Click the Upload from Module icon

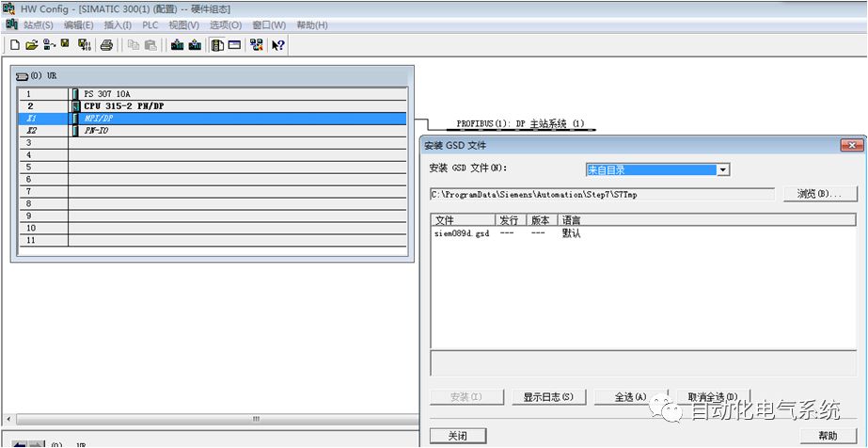tap(195, 45)
